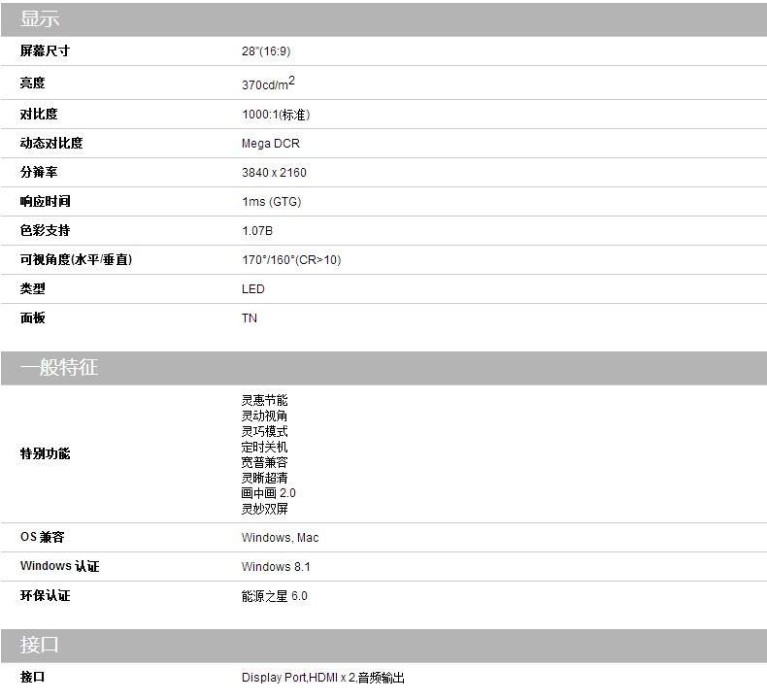Select the Mega DCR value text

coord(271,144)
